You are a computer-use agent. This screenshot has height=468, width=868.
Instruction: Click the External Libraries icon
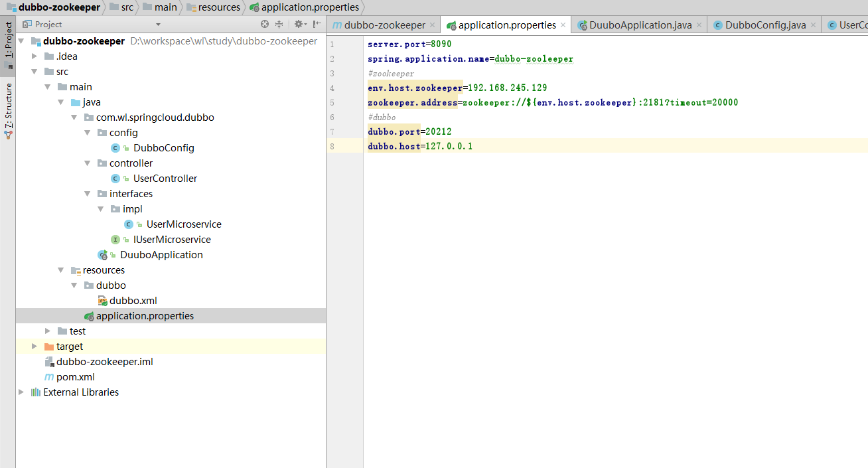coord(36,392)
